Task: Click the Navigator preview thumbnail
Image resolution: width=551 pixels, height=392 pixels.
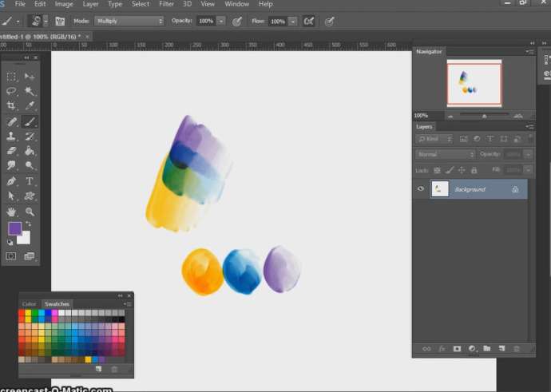Action: point(474,84)
